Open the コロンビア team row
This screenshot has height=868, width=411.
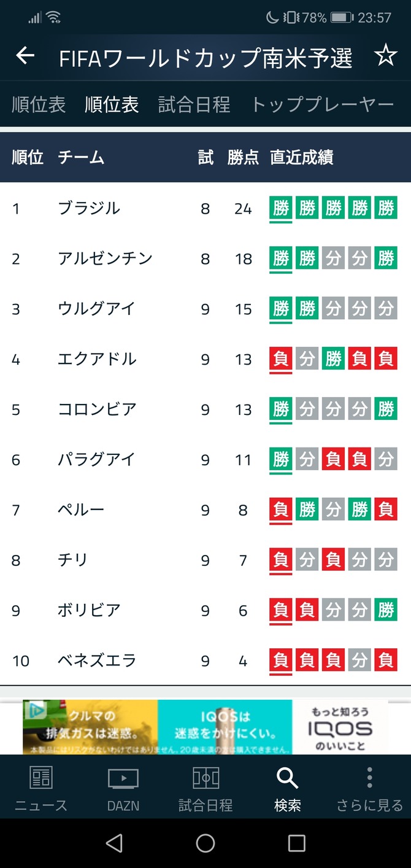click(x=205, y=409)
